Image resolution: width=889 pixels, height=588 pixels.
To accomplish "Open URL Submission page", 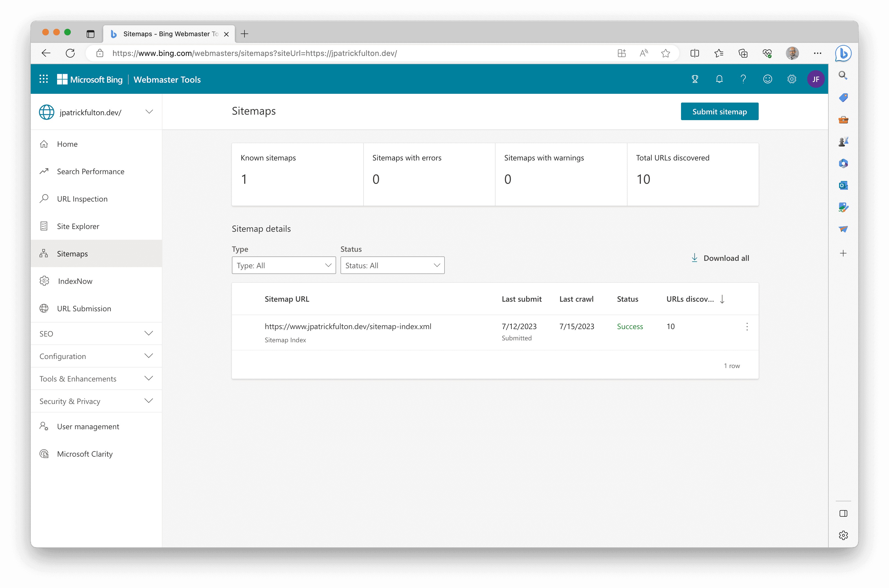I will (x=96, y=308).
